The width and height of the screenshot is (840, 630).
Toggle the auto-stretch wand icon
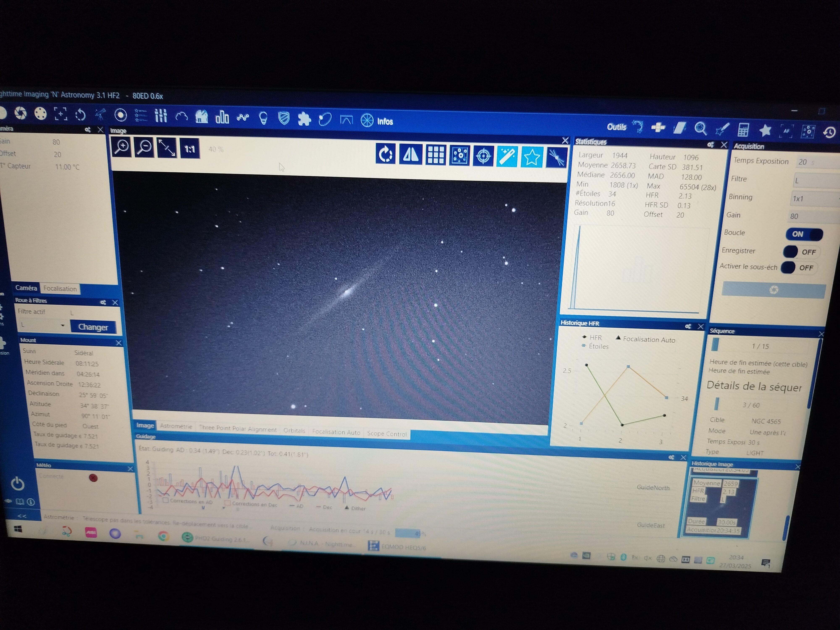tap(507, 156)
